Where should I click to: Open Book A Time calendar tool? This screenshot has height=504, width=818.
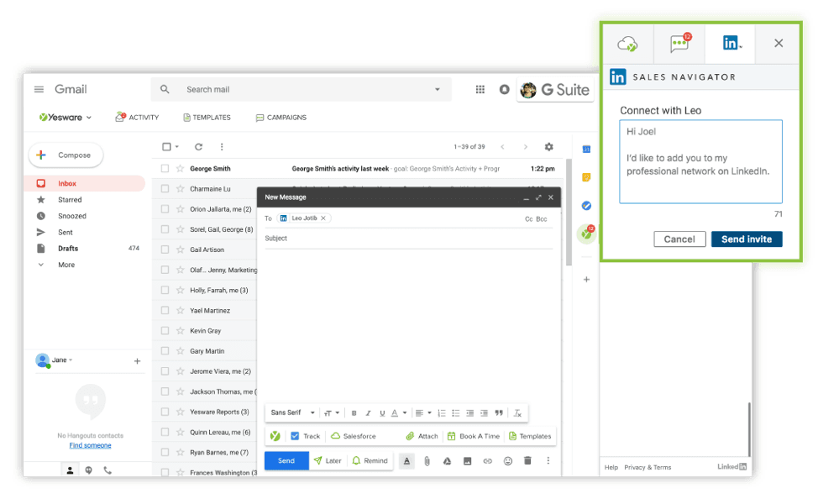pos(474,437)
